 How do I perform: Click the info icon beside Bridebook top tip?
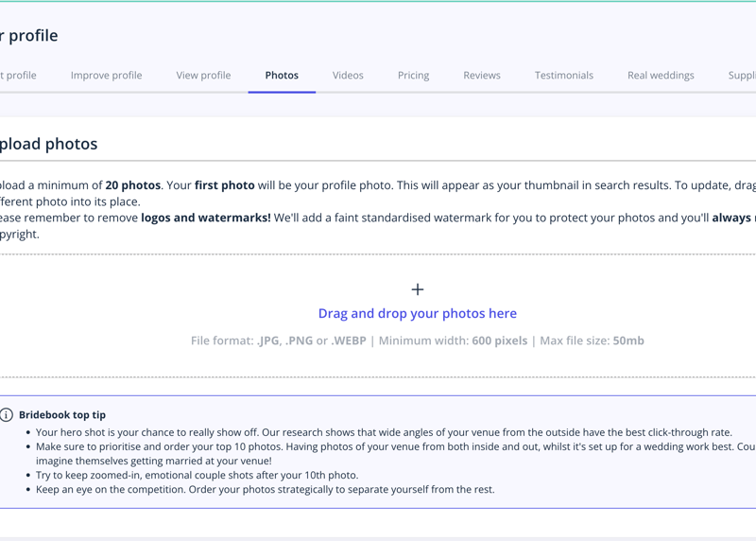(7, 415)
